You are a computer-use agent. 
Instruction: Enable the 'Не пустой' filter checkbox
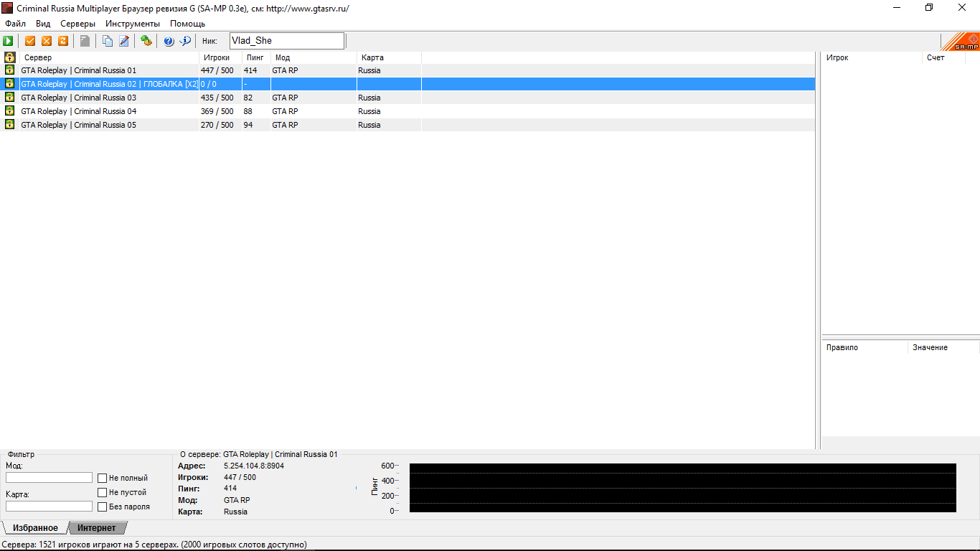(x=103, y=492)
